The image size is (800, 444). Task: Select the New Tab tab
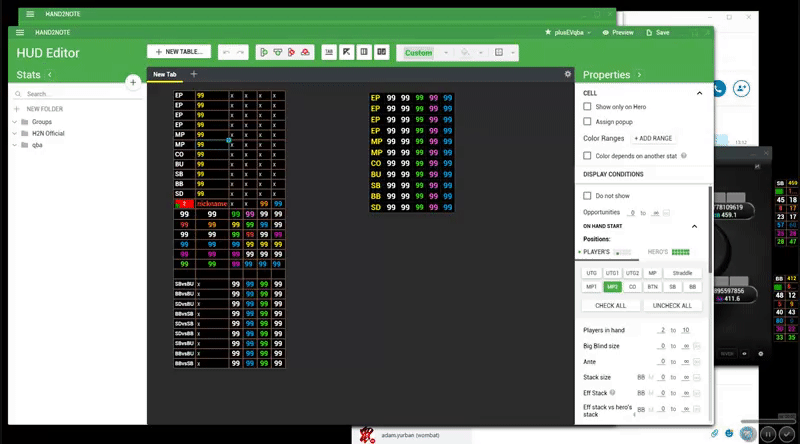click(x=165, y=75)
